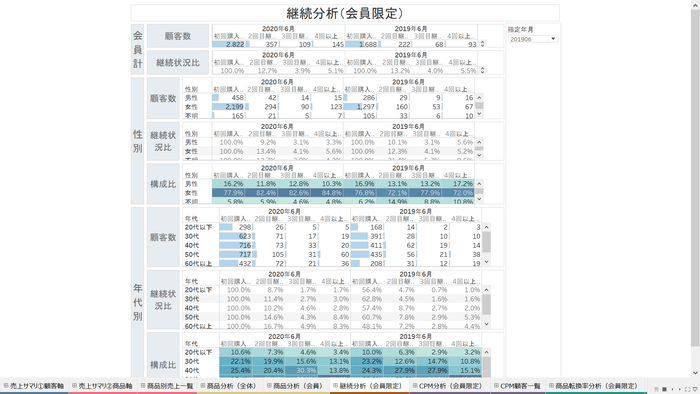Select 50代 14.6% retention cell
This screenshot has width=700, height=394.
point(269,317)
